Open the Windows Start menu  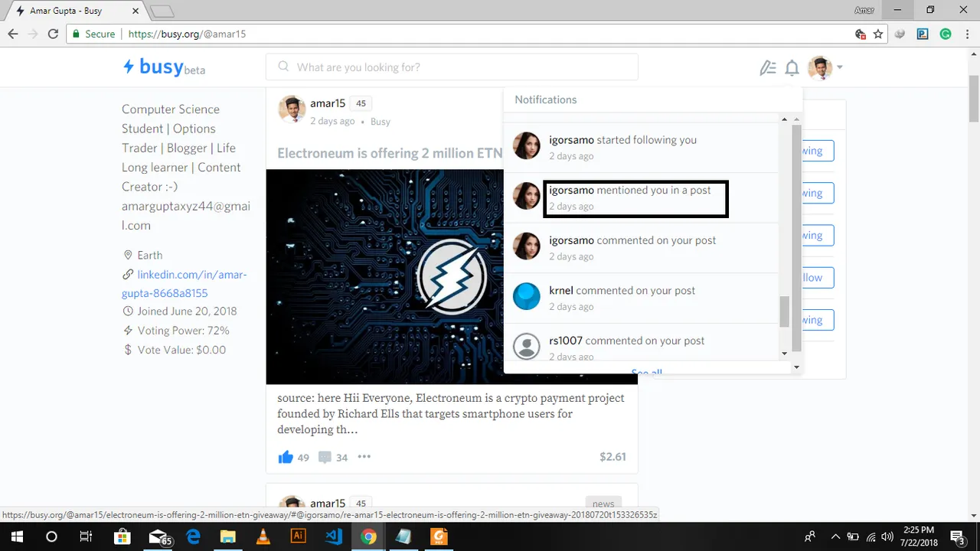(17, 536)
